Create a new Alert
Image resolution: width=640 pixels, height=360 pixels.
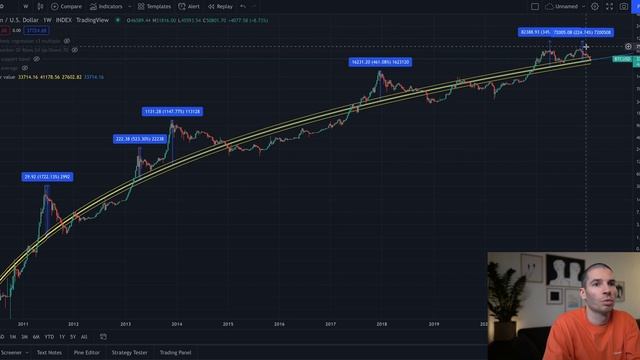coord(189,6)
